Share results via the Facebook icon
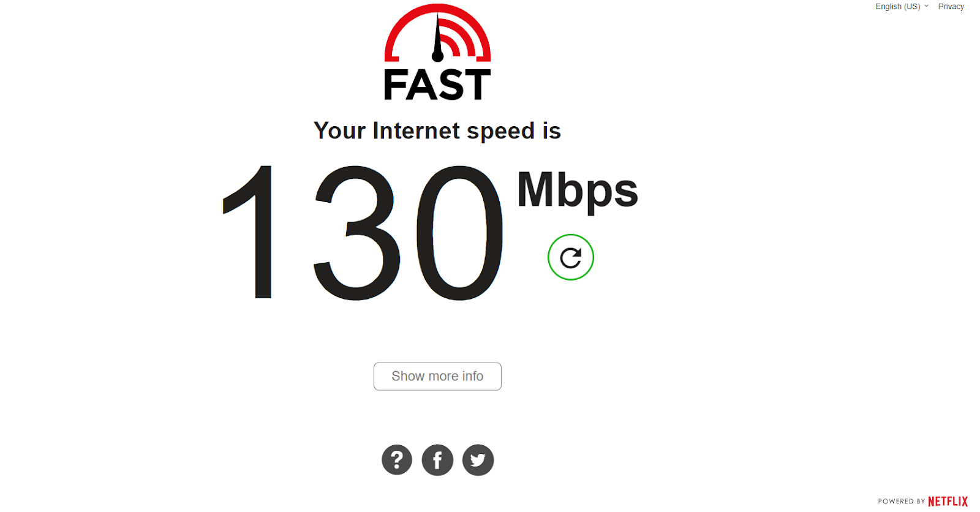 (x=437, y=460)
